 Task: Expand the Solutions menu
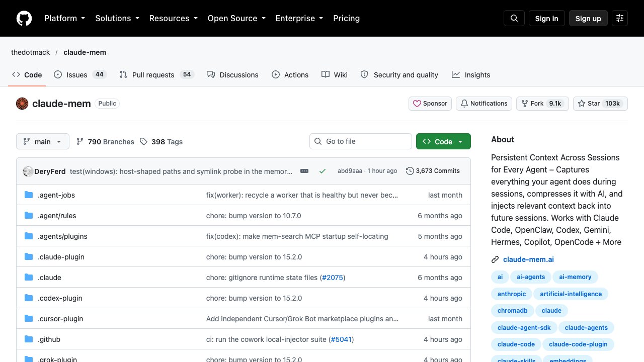(x=117, y=18)
